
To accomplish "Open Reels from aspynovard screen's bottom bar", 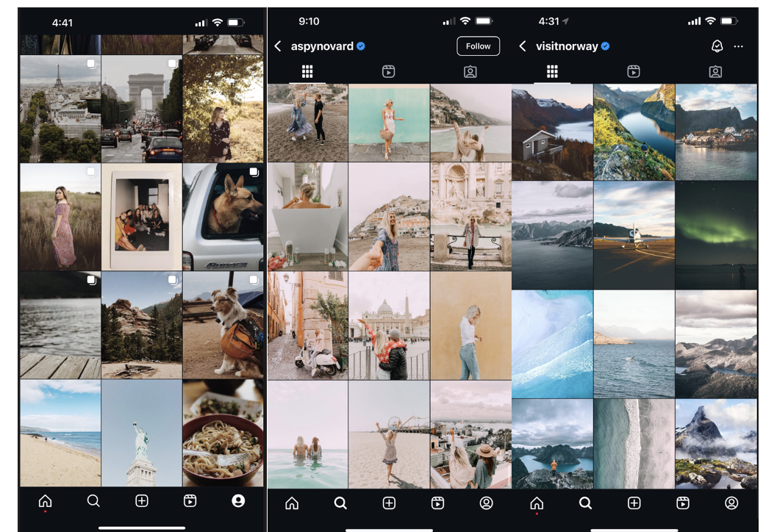I will (438, 503).
